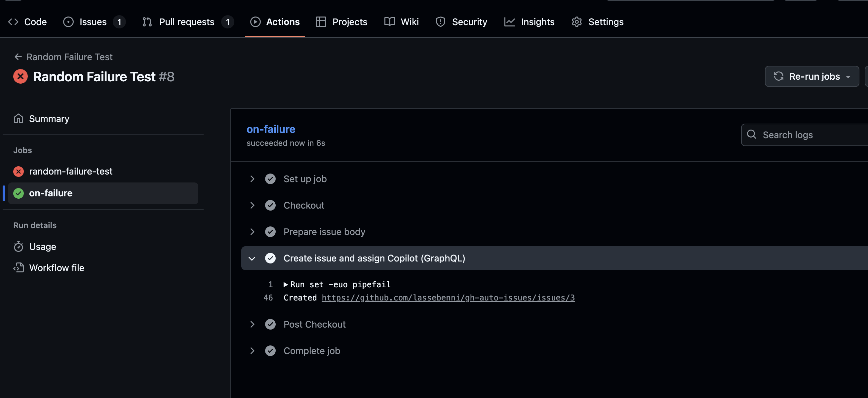
Task: Expand the Run set -euo pipefail log line
Action: click(x=286, y=284)
